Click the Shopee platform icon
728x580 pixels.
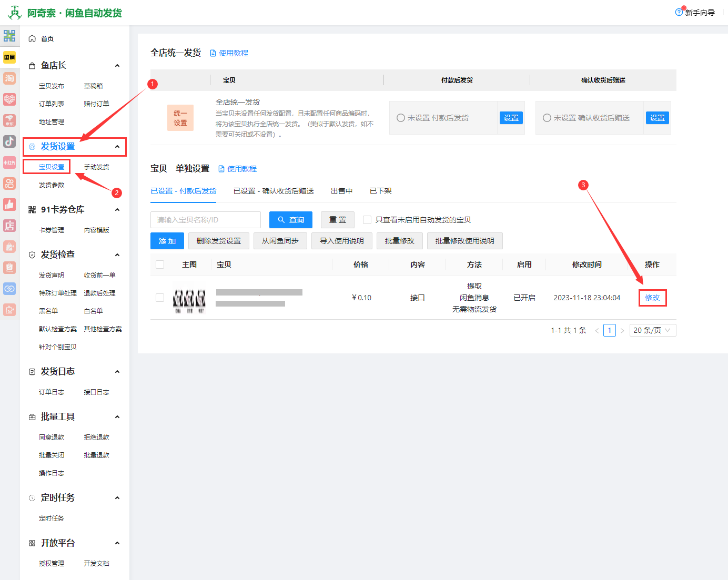pyautogui.click(x=9, y=268)
